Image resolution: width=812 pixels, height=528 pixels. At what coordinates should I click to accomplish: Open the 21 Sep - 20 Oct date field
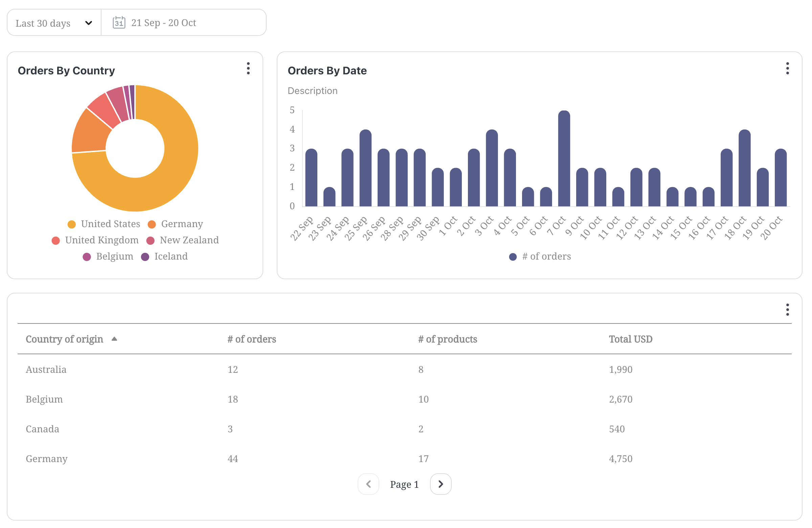[x=164, y=23]
